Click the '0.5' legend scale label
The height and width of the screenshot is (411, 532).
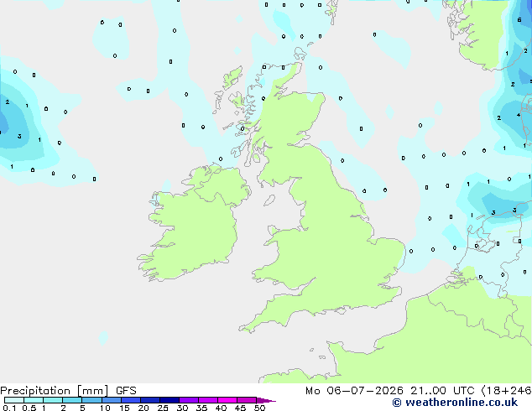[29, 408]
